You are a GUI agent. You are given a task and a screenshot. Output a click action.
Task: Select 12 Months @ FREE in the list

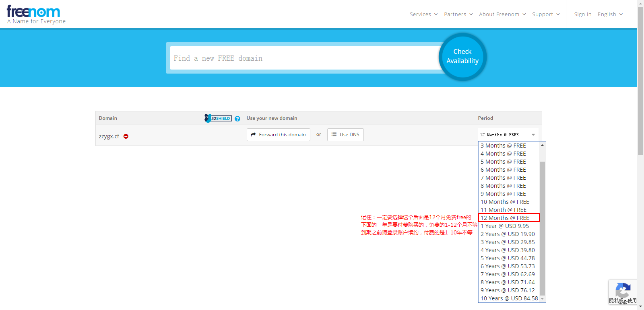509,218
